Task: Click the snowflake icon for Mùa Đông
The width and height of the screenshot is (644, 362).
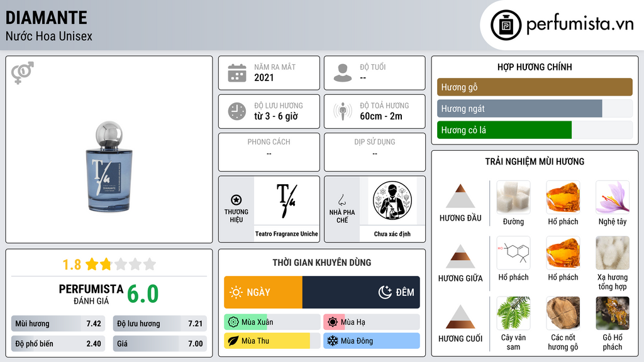Action: point(333,341)
